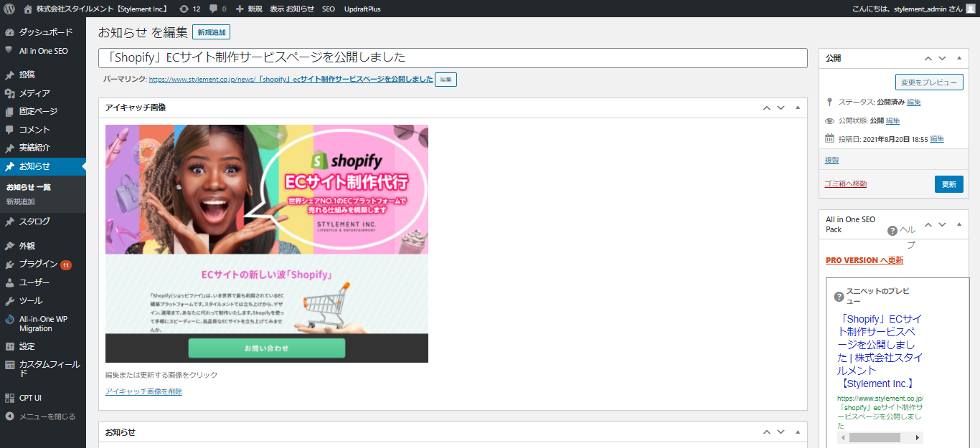This screenshot has height=448, width=980.
Task: Move アイキャッチ画像 panel down
Action: (781, 108)
